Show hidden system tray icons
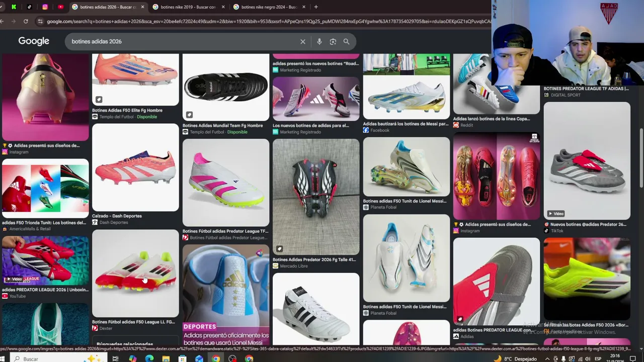This screenshot has height=362, width=644. [548, 358]
